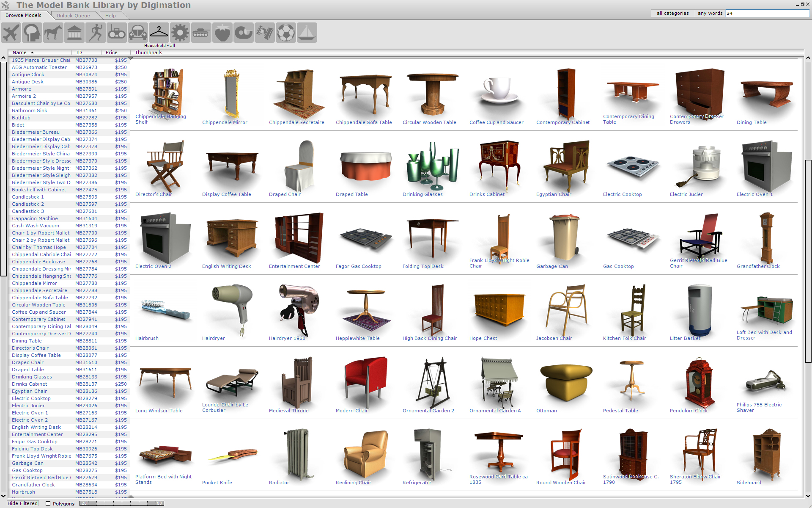Click the $250 price of Drinks Cabinet
The image size is (812, 508).
(121, 384)
